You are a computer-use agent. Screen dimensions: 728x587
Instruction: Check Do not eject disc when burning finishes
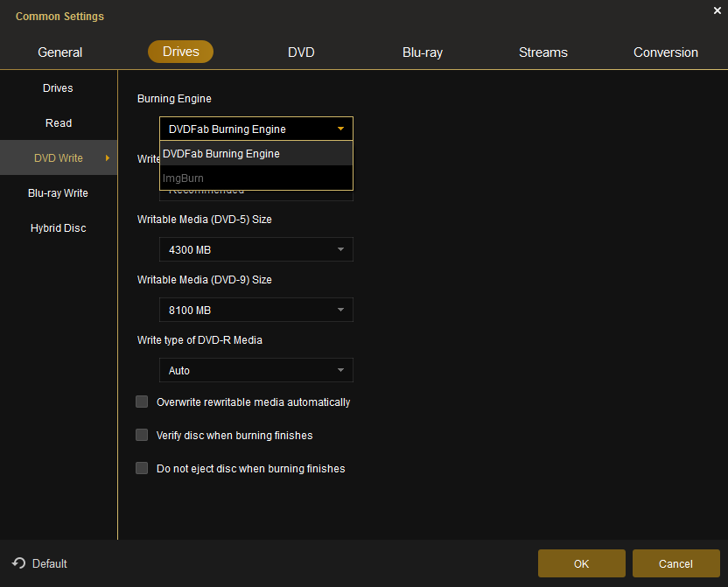(x=142, y=468)
